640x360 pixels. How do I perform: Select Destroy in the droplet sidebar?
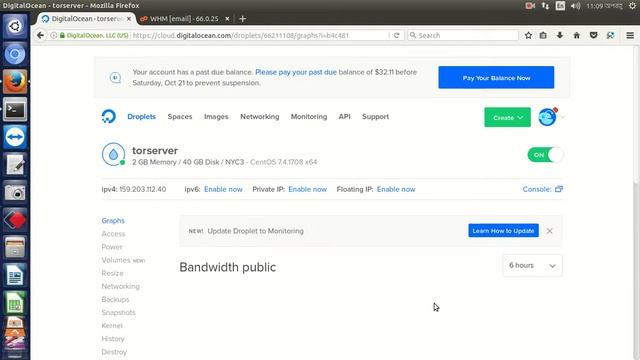tap(114, 352)
